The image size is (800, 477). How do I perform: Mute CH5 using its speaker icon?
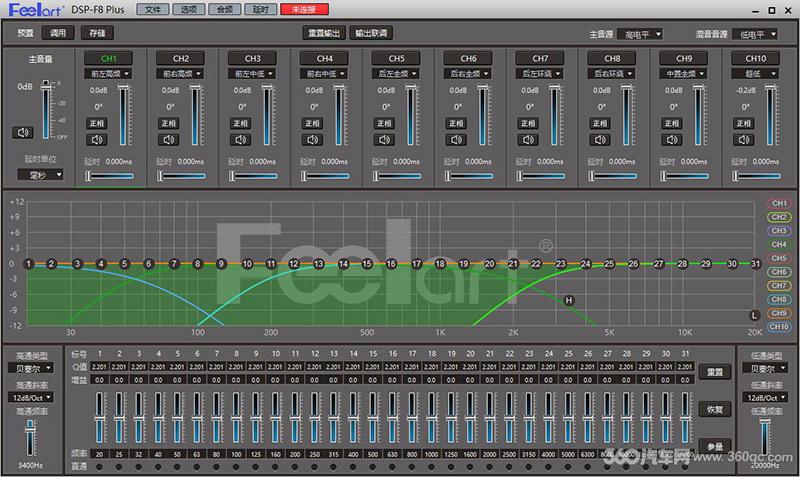click(x=384, y=139)
